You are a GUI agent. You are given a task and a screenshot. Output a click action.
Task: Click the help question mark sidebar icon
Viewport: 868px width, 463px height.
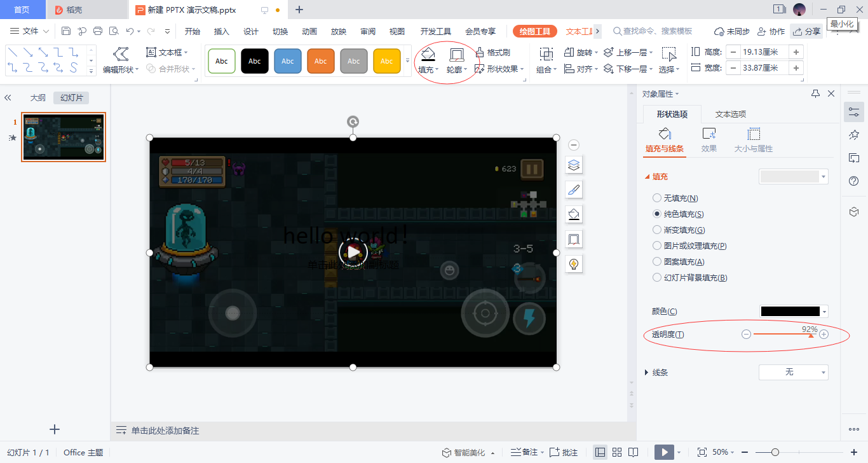[854, 181]
